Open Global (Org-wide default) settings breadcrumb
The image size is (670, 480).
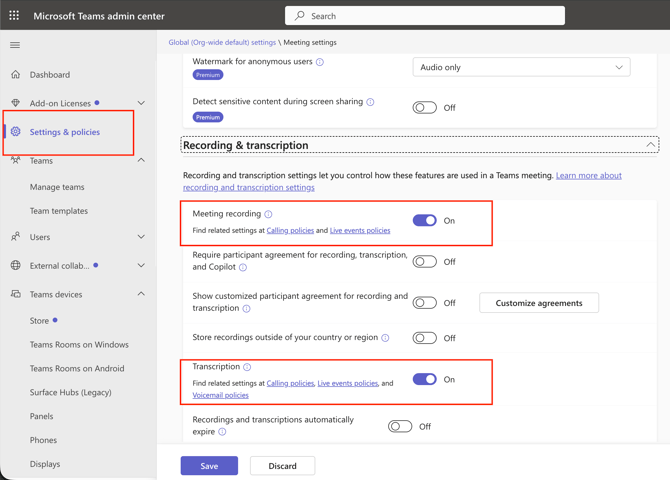click(x=222, y=42)
